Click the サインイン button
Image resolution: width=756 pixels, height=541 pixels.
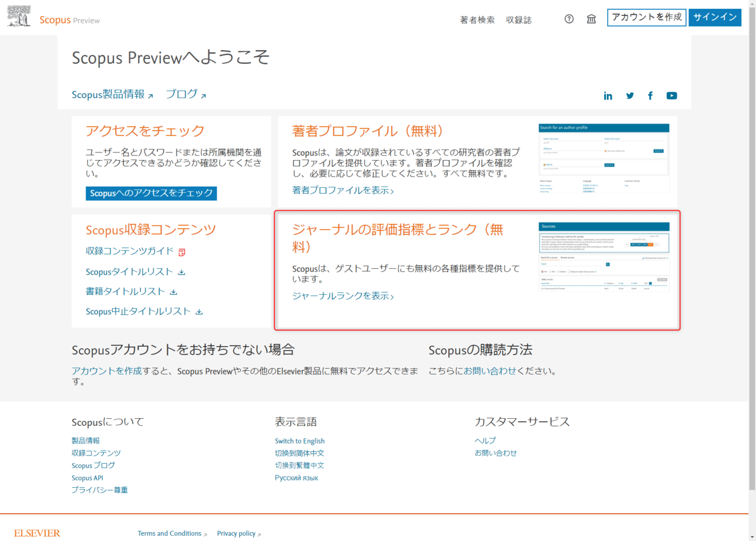coord(715,17)
